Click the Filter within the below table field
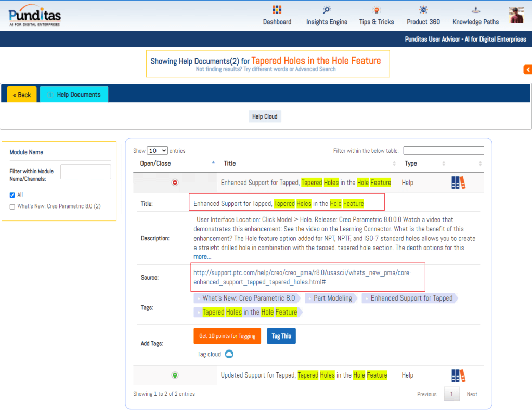 [443, 151]
